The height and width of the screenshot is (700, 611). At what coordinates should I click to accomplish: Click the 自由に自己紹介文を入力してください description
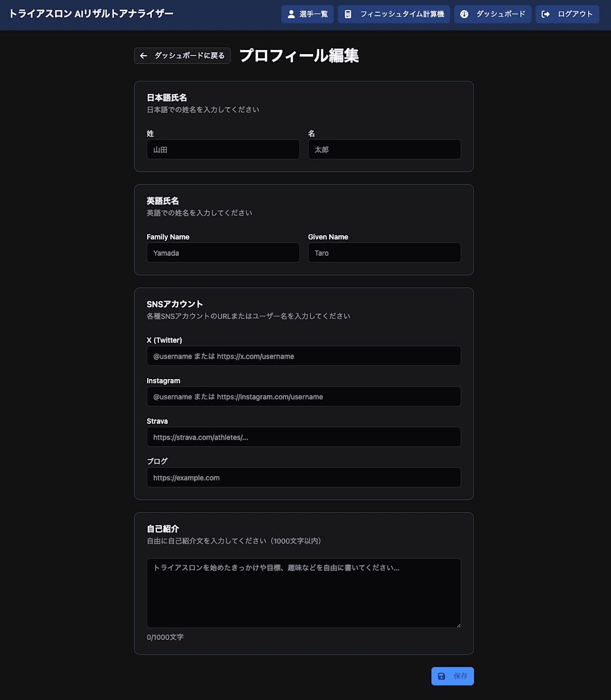[234, 541]
